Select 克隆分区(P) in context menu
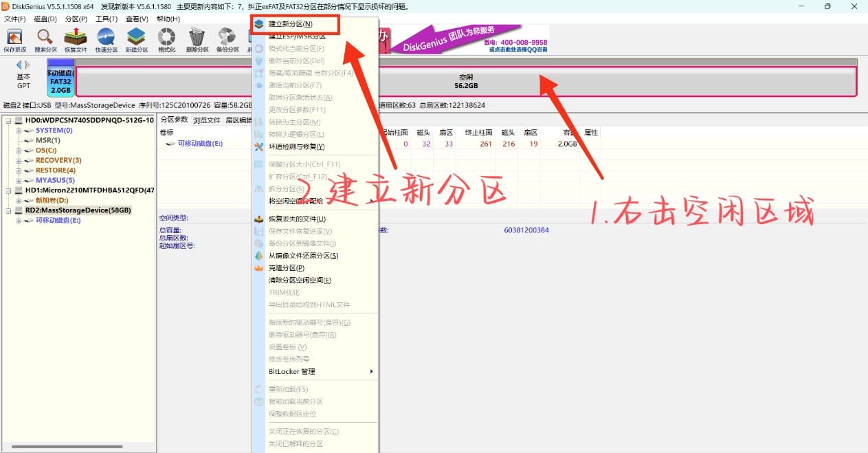This screenshot has height=453, width=868. [286, 268]
